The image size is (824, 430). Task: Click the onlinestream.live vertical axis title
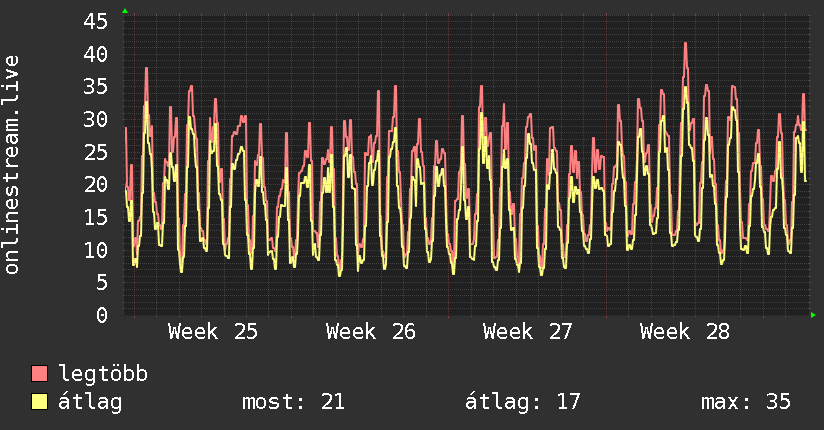coord(11,165)
